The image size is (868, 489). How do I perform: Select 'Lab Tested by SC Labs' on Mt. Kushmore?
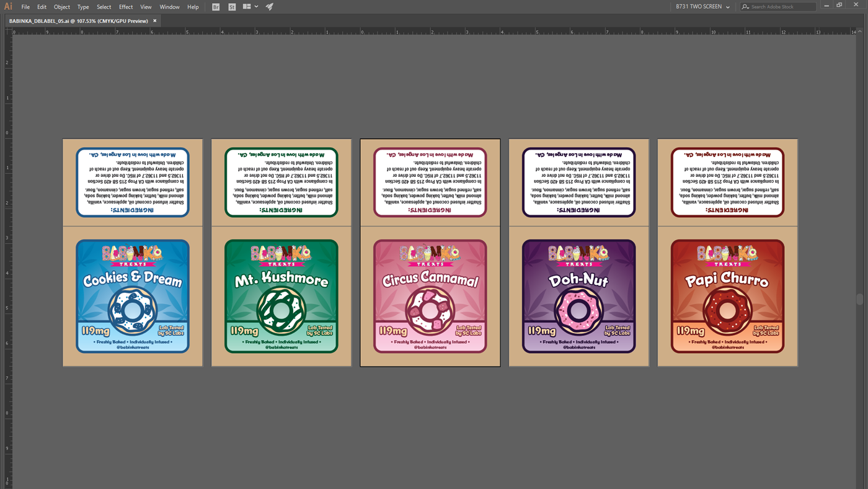[320, 330]
